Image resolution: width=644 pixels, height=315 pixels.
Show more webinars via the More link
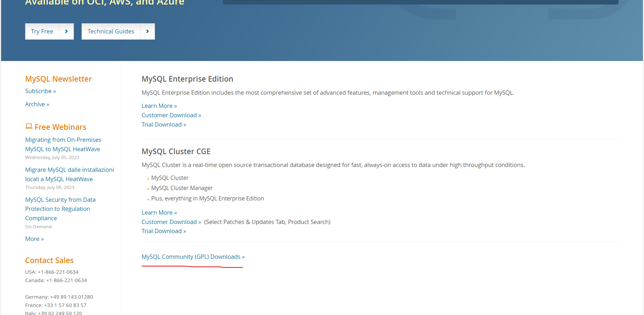coord(35,239)
